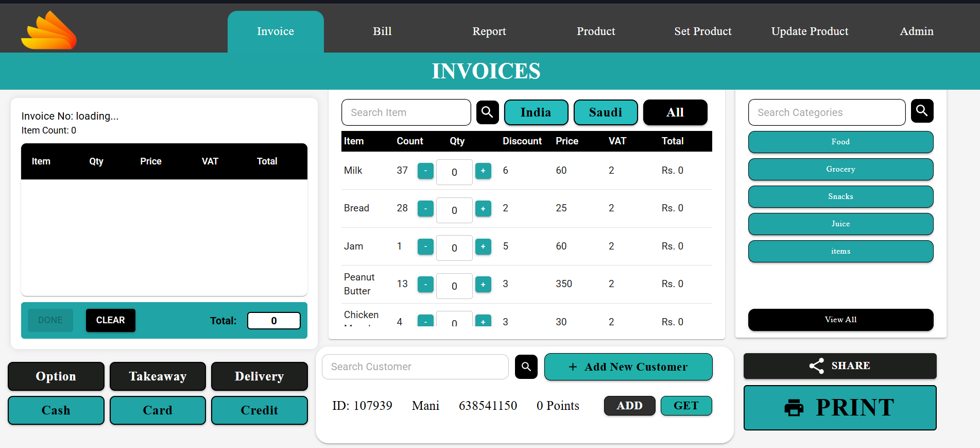Click the item search magnifier icon
Viewport: 980px width, 448px height.
point(487,112)
